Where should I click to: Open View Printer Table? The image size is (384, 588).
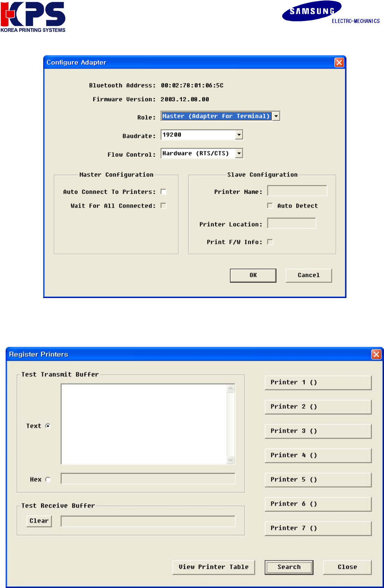click(x=214, y=567)
